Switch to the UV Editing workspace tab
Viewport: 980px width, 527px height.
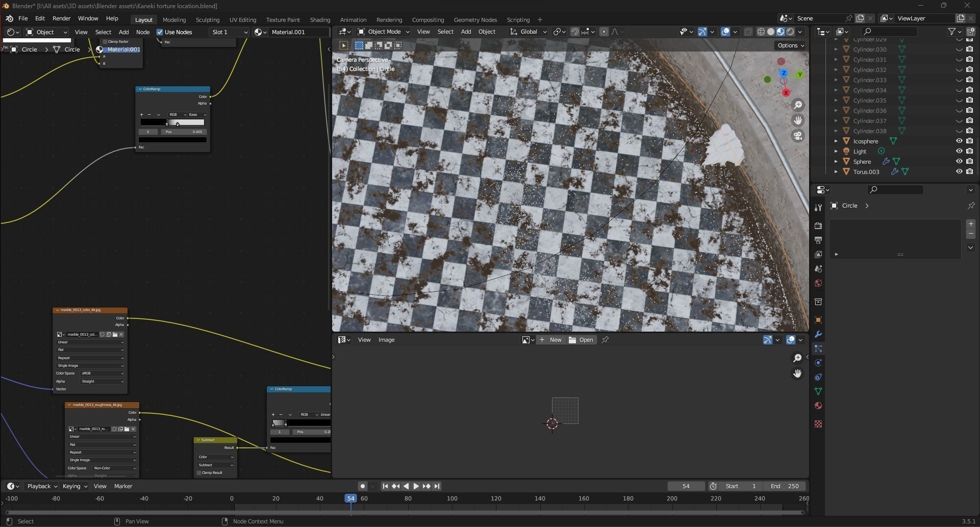point(242,20)
